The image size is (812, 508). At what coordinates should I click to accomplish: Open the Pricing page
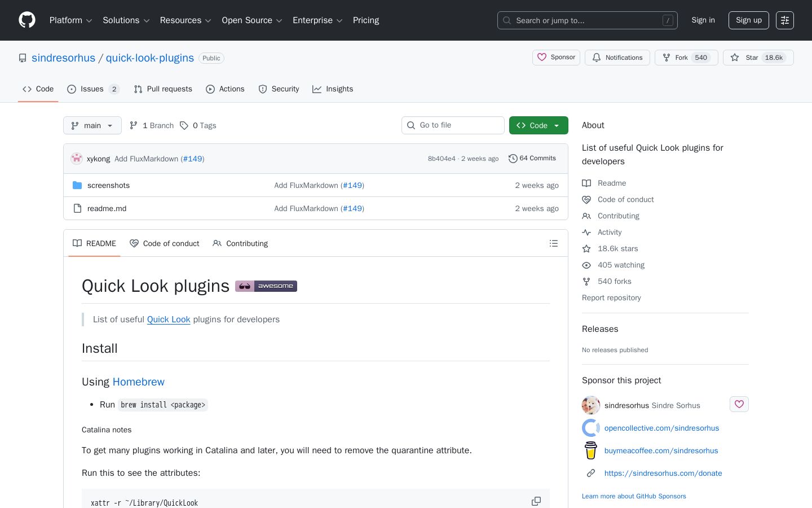tap(366, 20)
